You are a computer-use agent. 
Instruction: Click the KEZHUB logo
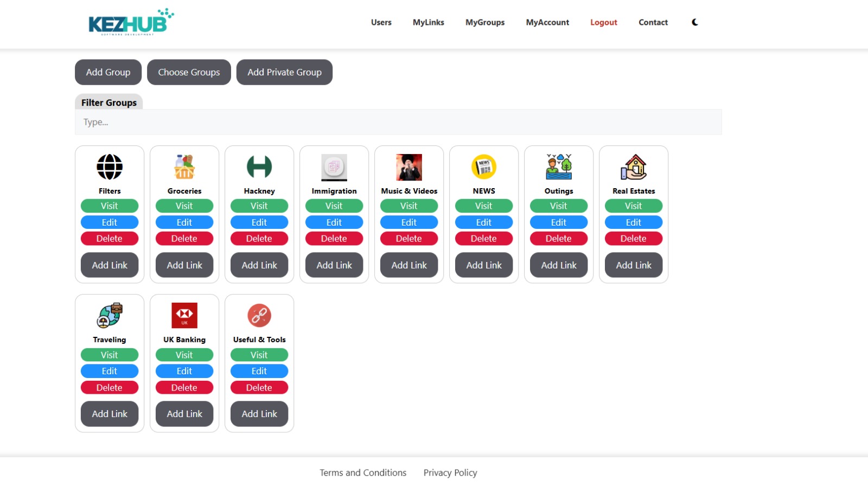(131, 22)
